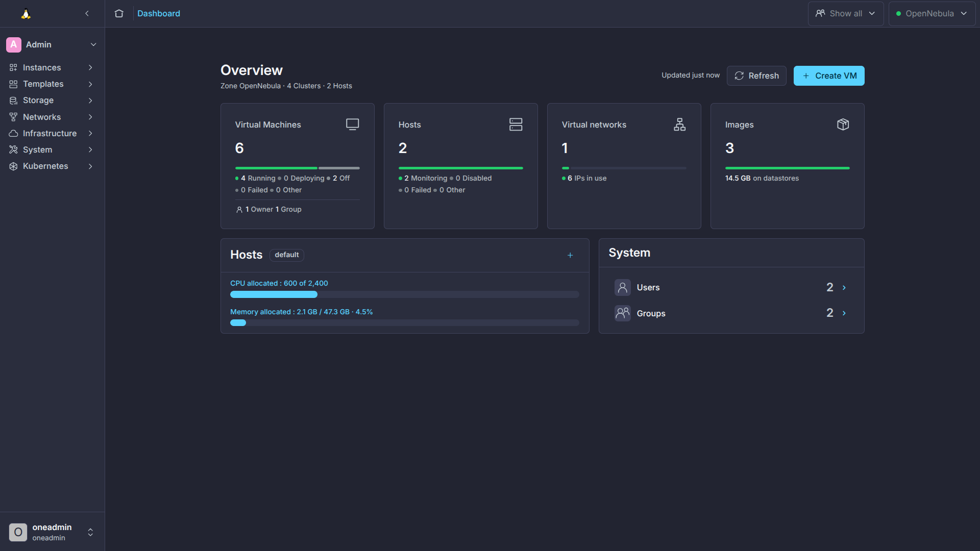Click the Instances grid icon in sidebar

[13, 68]
